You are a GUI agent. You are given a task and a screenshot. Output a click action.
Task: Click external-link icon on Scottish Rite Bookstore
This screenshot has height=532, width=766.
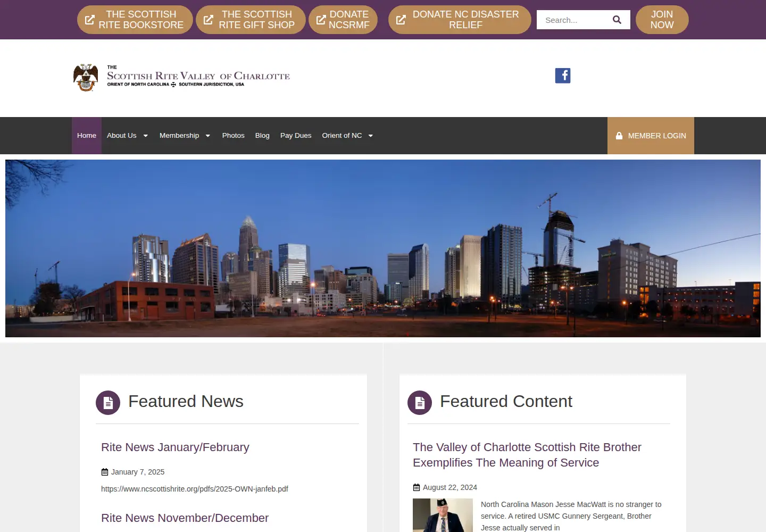point(90,20)
